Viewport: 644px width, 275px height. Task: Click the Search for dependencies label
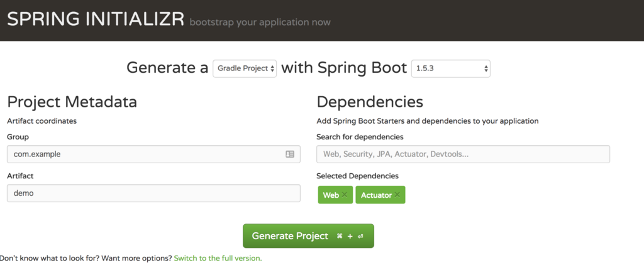360,137
